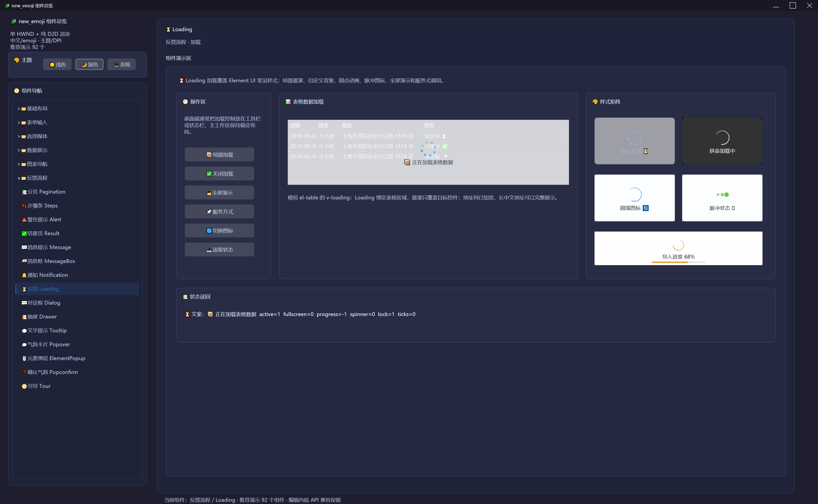Image resolution: width=818 pixels, height=504 pixels.
Task: Click the hourglass icon of 加载 Loading item
Action: [24, 289]
